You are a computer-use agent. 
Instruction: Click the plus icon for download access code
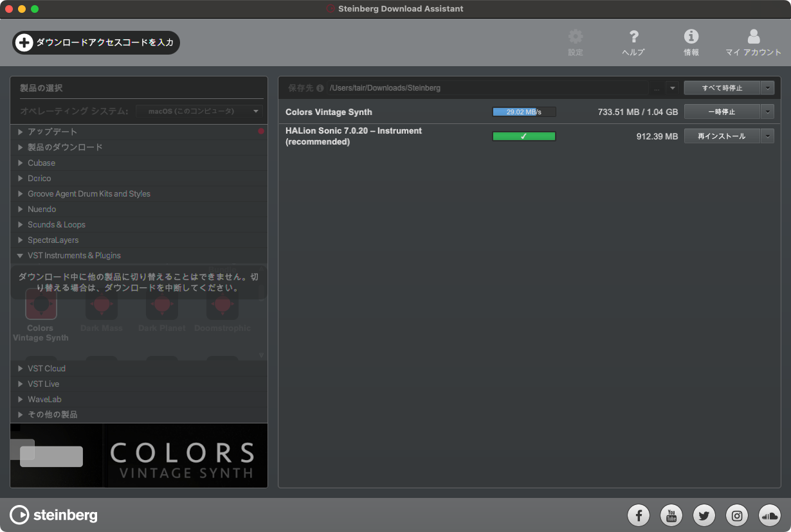coord(24,43)
